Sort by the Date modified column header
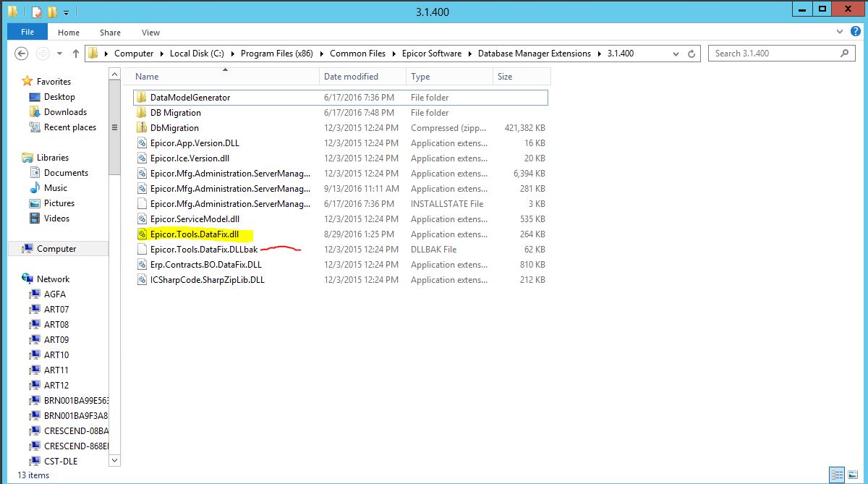Viewport: 868px width, 484px height. 362,77
